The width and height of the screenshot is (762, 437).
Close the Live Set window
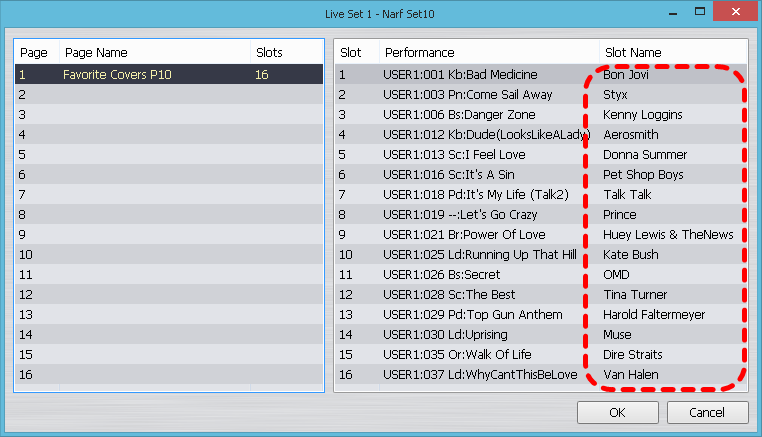click(736, 11)
